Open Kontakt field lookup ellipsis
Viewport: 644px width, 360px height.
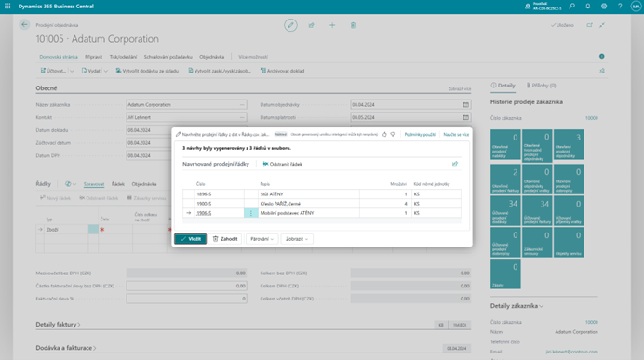[x=242, y=117]
